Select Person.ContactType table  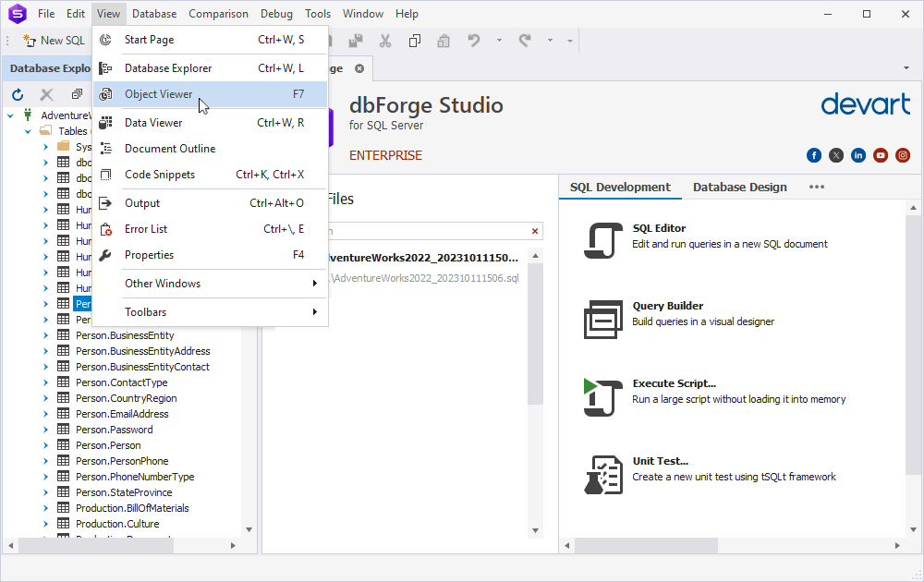click(121, 382)
